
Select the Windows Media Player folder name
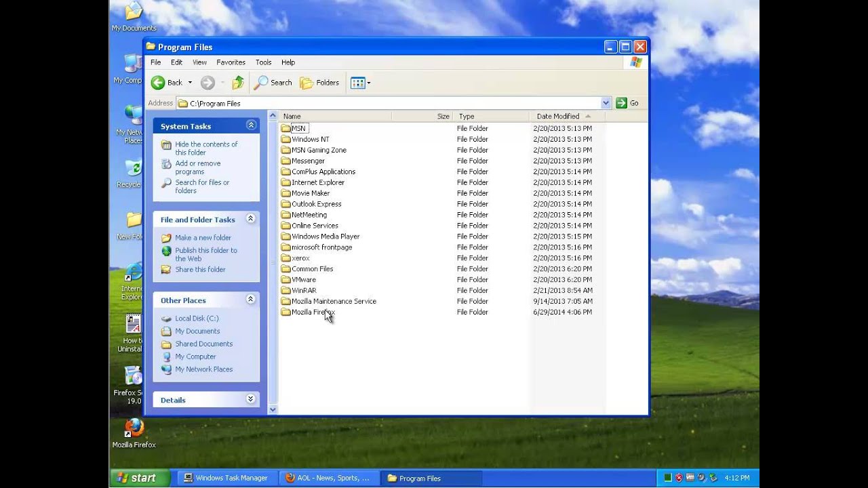(x=325, y=237)
